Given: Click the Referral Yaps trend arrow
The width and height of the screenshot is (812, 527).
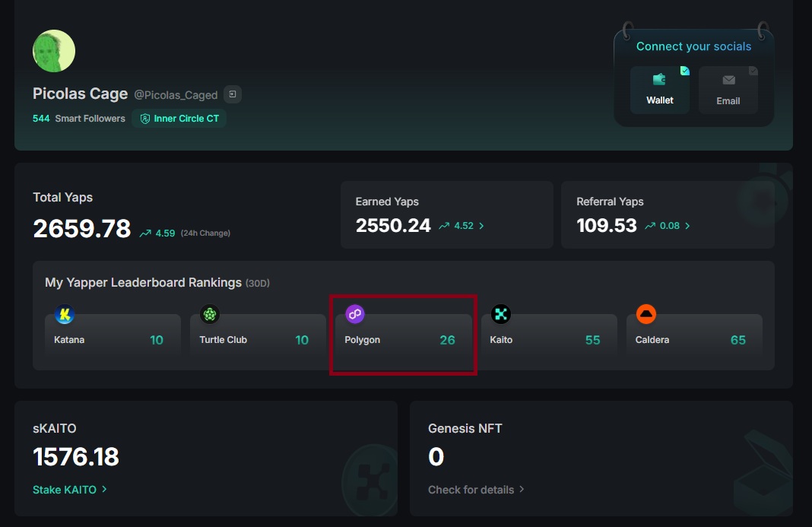Looking at the screenshot, I should tap(650, 226).
